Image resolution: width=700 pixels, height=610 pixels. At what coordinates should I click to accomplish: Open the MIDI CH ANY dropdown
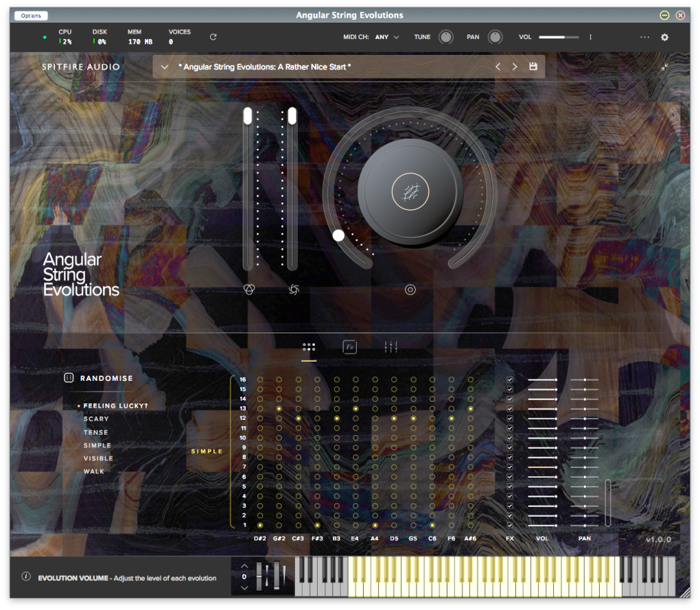tap(386, 37)
